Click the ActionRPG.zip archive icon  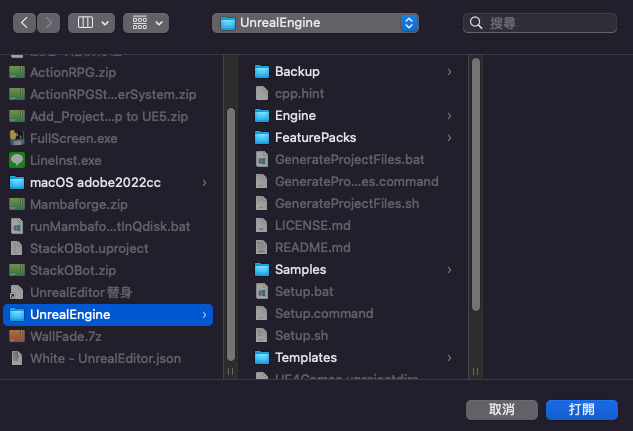tap(17, 73)
